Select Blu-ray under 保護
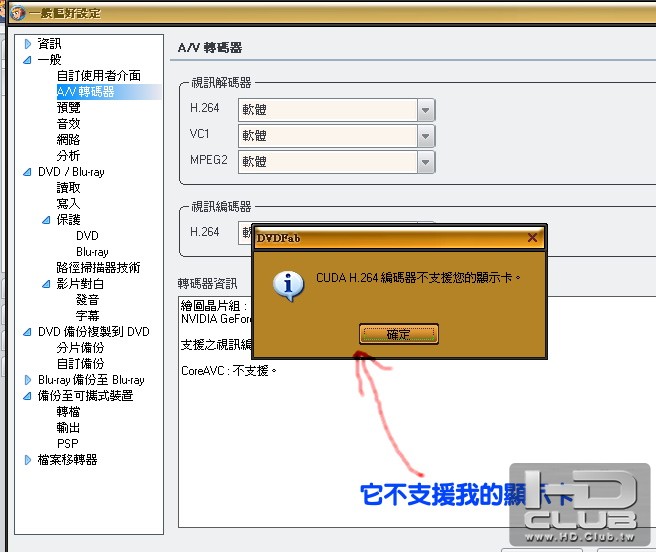 pyautogui.click(x=92, y=252)
